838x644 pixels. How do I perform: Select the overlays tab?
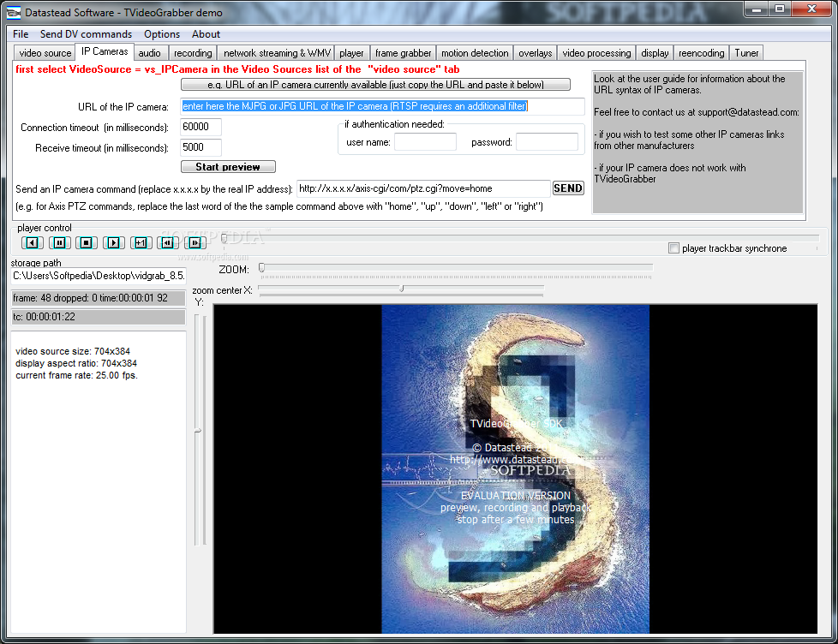(x=535, y=53)
